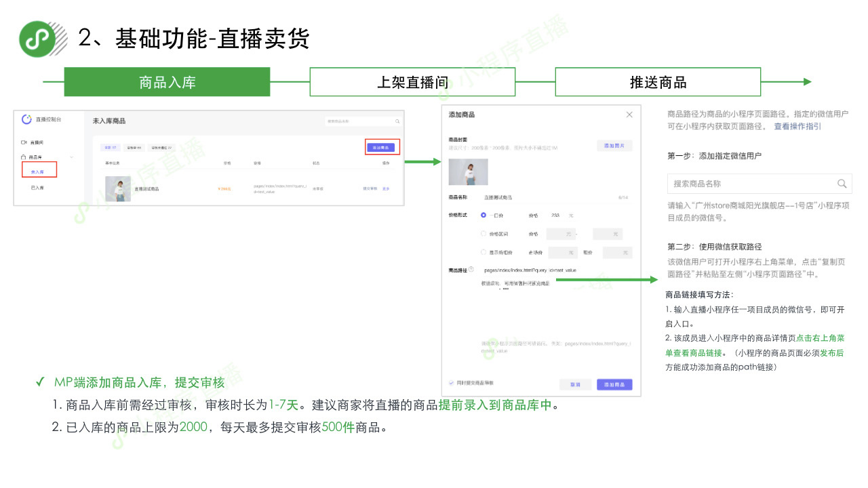This screenshot has width=868, height=488.
Task: Open 更多 actions for the product row
Action: [386, 188]
